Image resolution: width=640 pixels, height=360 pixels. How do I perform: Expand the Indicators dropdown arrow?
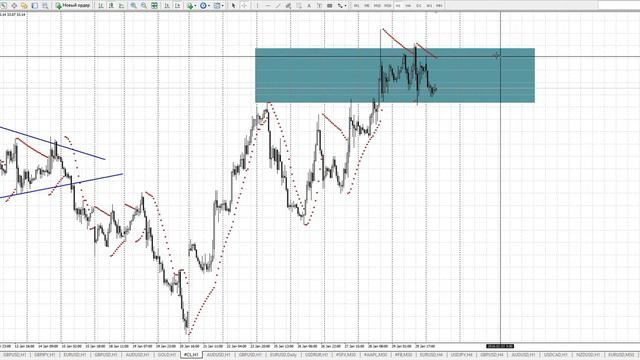point(196,6)
